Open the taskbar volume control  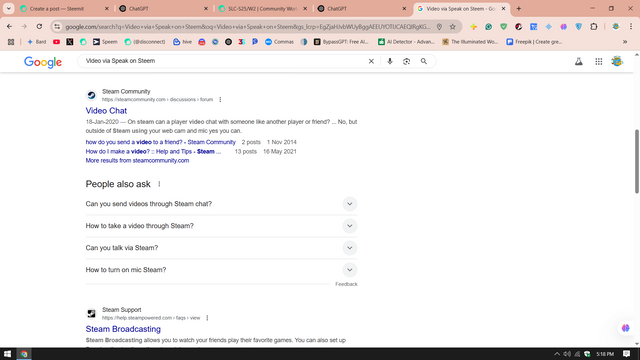pyautogui.click(x=567, y=354)
